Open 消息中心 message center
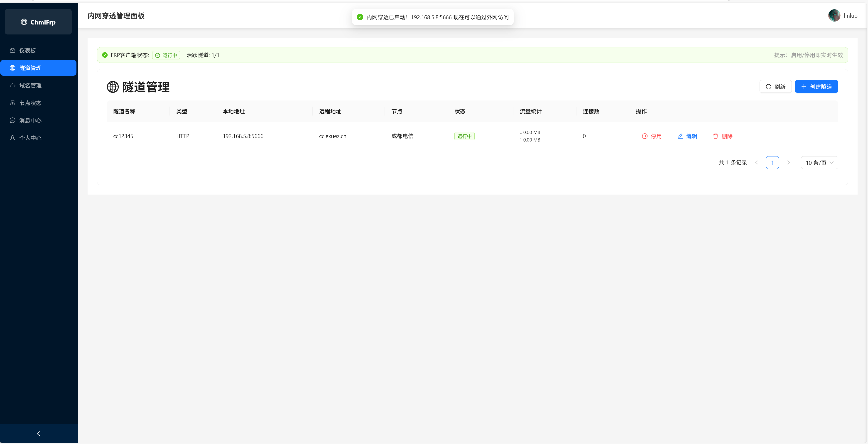 [x=30, y=120]
